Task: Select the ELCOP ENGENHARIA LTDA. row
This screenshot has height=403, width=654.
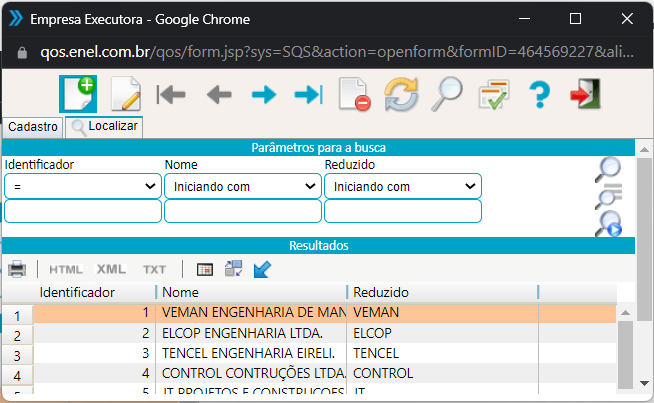Action: point(250,333)
